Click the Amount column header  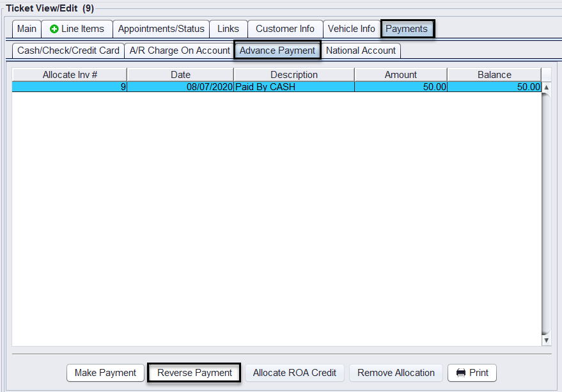click(x=401, y=75)
